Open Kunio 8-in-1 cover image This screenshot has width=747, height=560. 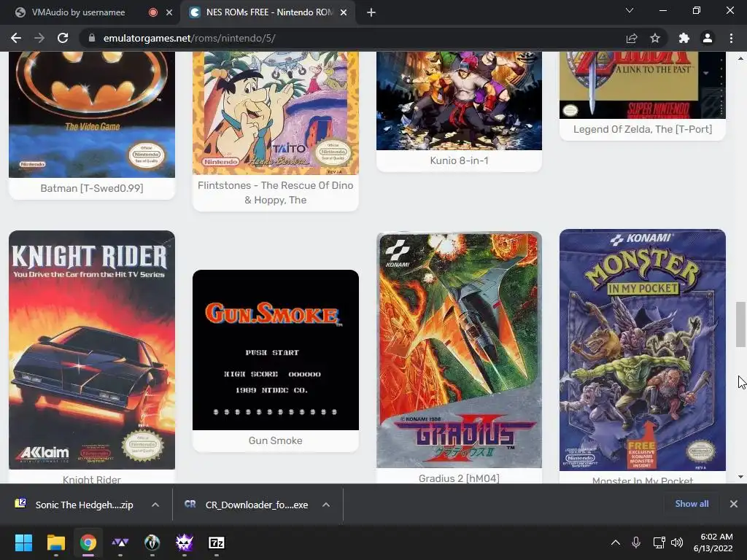(x=460, y=101)
